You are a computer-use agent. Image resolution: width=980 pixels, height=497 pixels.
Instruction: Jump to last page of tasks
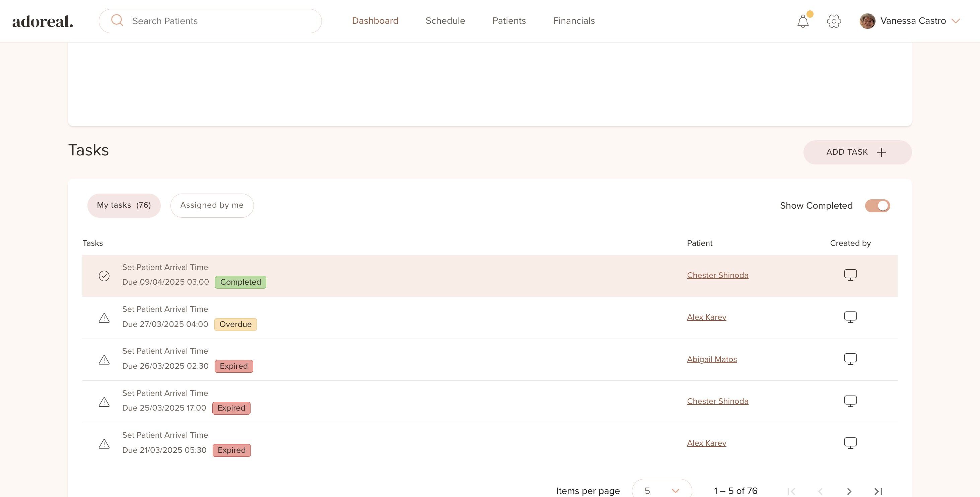point(879,491)
